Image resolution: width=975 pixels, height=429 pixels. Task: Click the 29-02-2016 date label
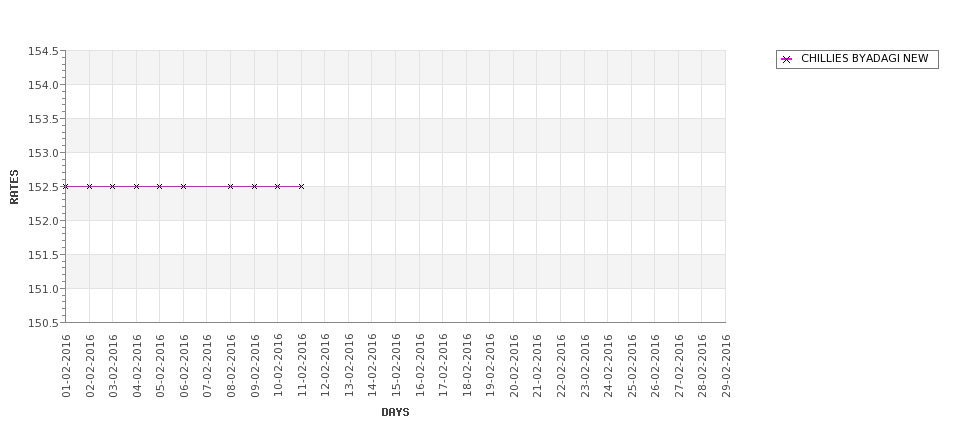click(726, 366)
